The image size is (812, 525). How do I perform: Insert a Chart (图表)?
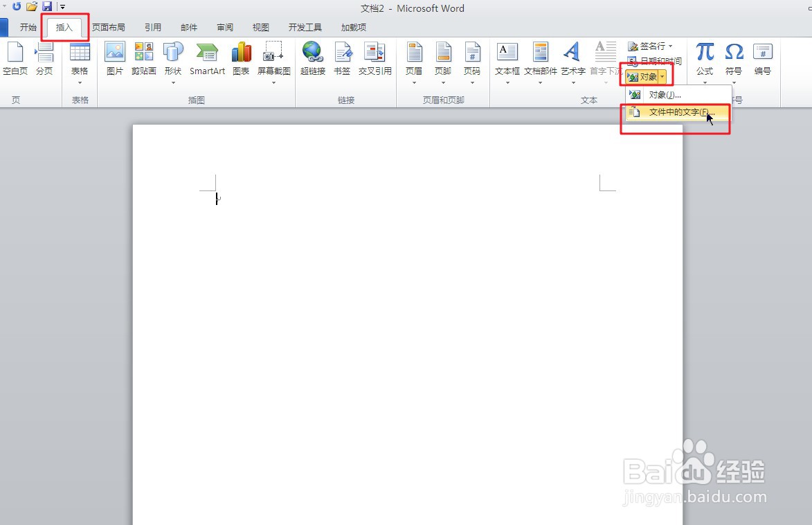point(241,59)
